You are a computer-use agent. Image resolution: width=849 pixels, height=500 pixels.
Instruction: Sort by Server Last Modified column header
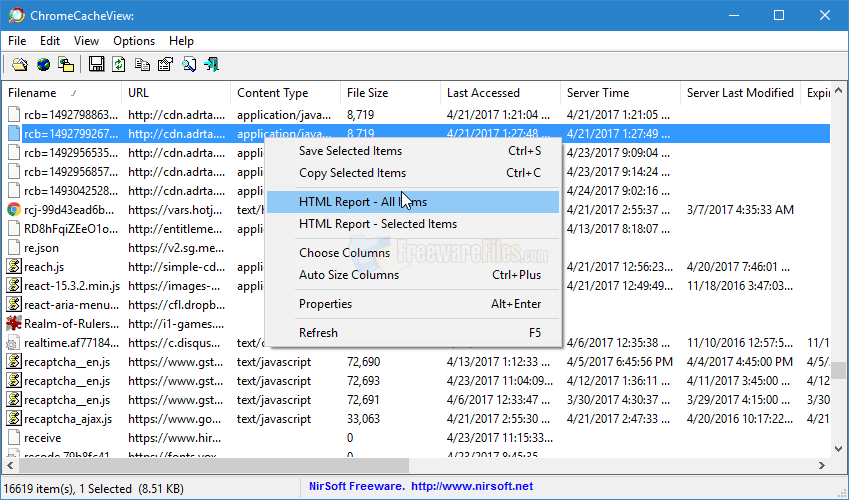click(x=740, y=93)
